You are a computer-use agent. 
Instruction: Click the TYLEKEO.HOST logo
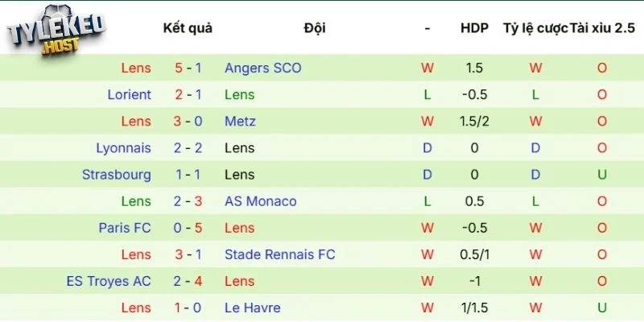[x=56, y=33]
